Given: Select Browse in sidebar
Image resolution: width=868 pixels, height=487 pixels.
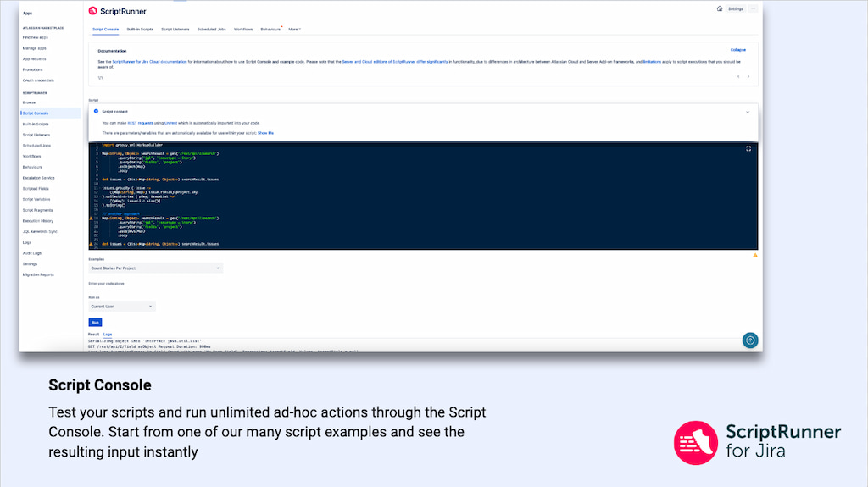Looking at the screenshot, I should 30,102.
